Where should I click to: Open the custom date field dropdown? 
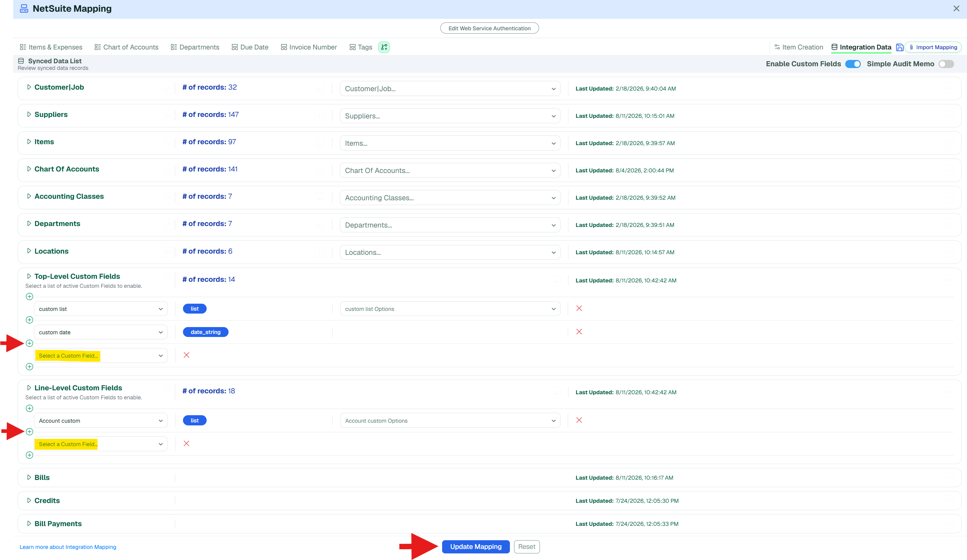[100, 332]
